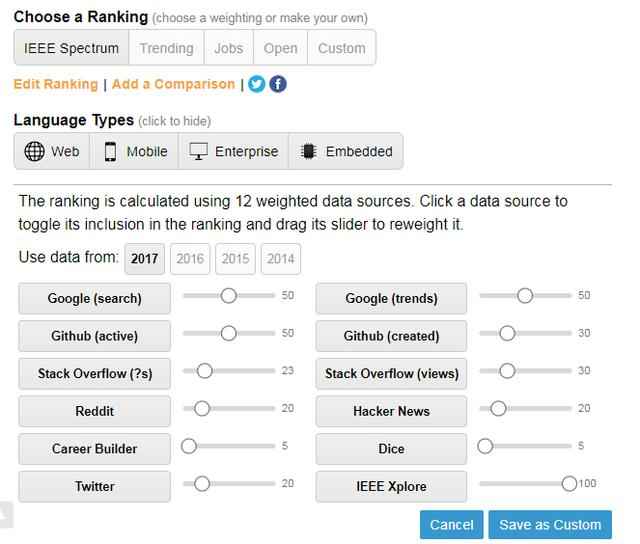Click the Edit Ranking link
The height and width of the screenshot is (544, 640).
56,84
